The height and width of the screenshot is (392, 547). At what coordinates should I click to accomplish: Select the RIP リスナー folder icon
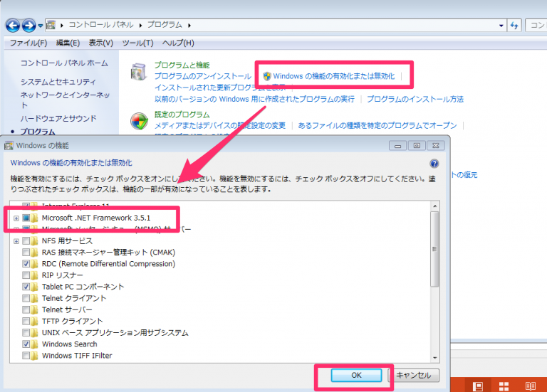(x=34, y=275)
